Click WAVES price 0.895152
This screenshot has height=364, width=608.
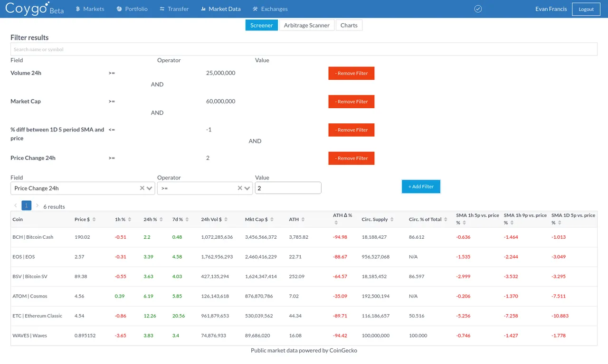tap(85, 336)
